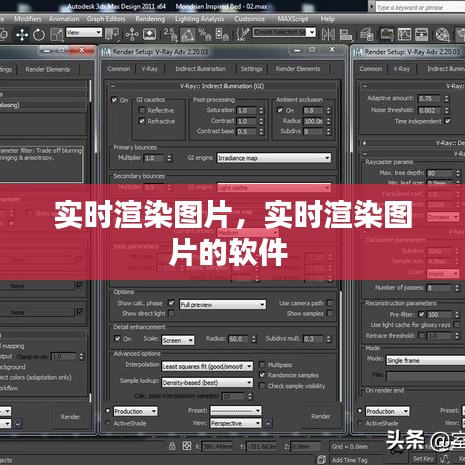Open the MAXScript menu

(293, 19)
